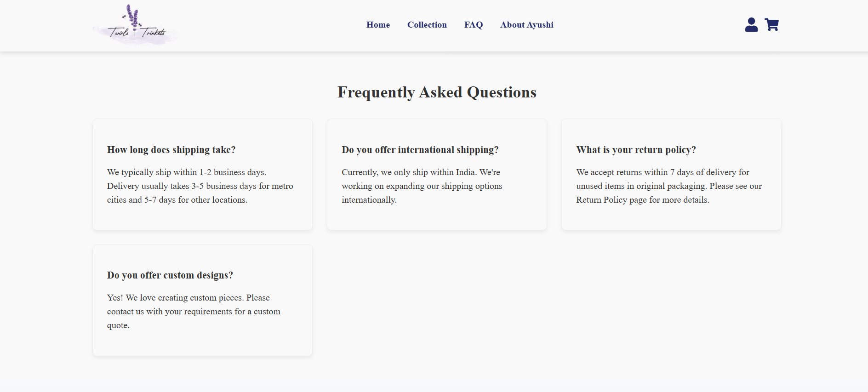Select the FAQ navigation link
Image resolution: width=868 pixels, height=392 pixels.
(x=473, y=25)
